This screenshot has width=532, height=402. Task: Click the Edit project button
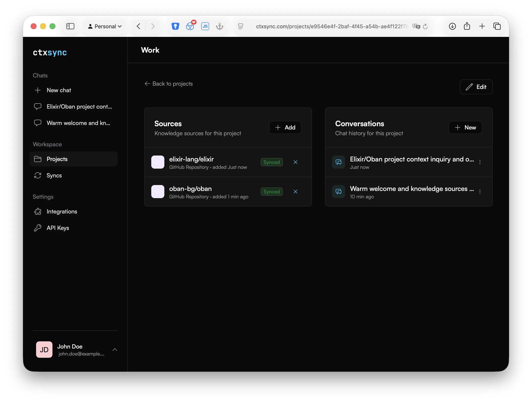pyautogui.click(x=476, y=87)
